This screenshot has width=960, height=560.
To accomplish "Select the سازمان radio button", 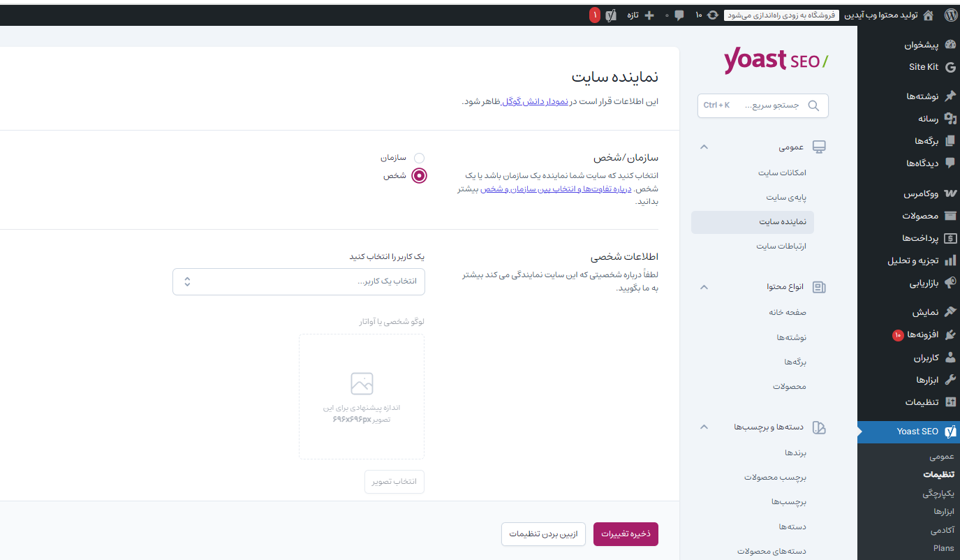I will click(x=419, y=158).
